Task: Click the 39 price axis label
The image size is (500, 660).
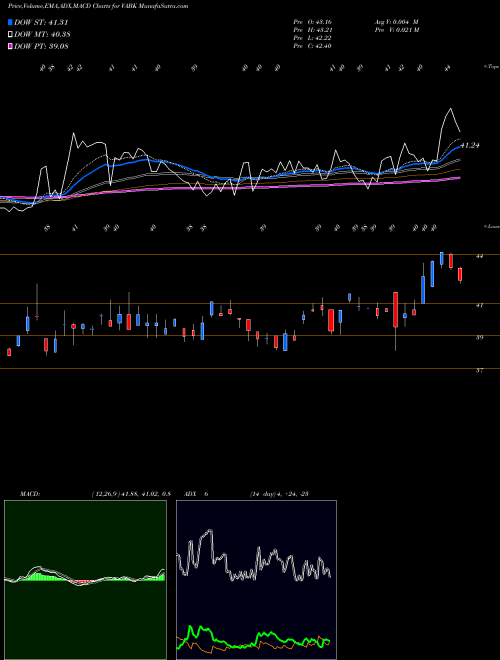Action: point(479,337)
